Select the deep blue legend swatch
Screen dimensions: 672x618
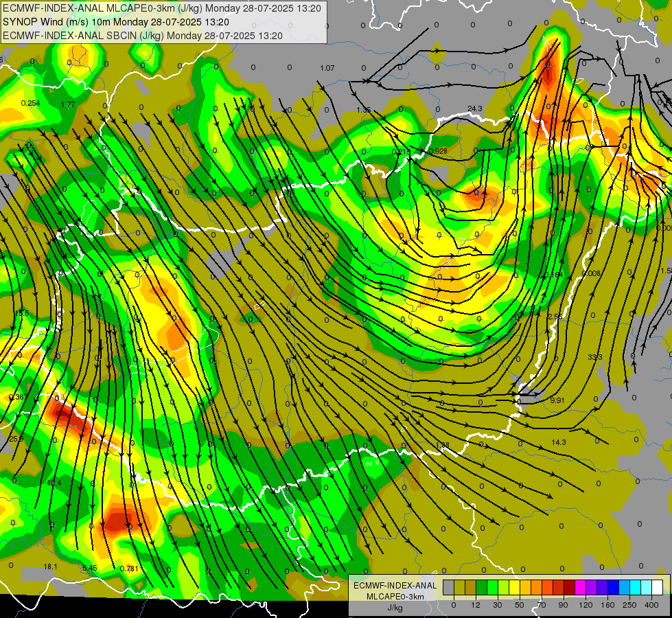(x=614, y=587)
